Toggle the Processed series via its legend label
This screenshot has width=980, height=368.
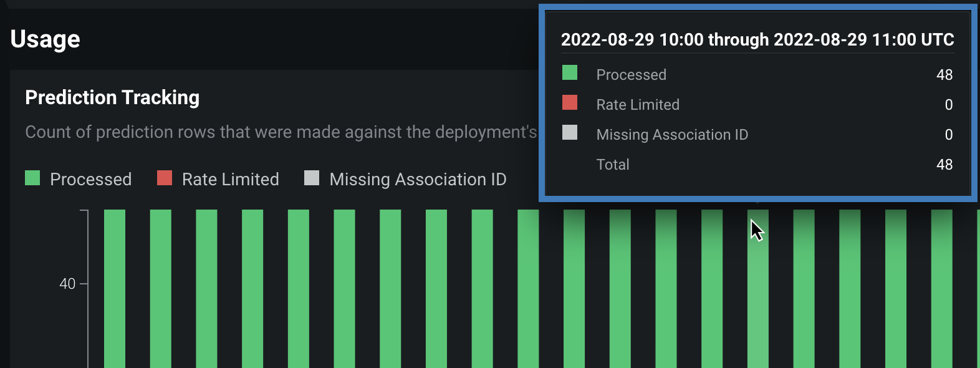(x=90, y=180)
